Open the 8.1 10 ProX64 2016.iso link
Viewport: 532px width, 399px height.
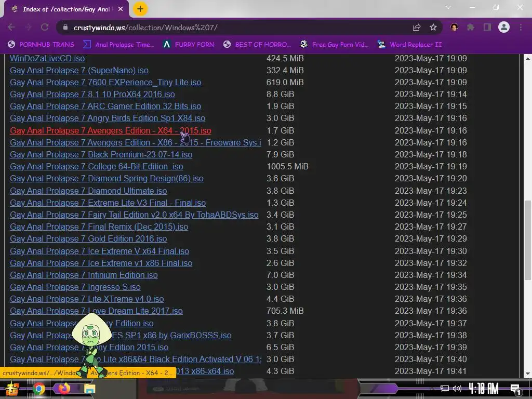tap(92, 94)
